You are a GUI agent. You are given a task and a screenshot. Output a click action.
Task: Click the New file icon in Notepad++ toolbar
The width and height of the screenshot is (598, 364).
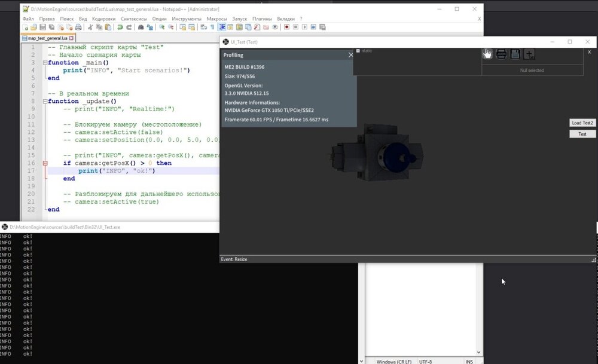26,27
